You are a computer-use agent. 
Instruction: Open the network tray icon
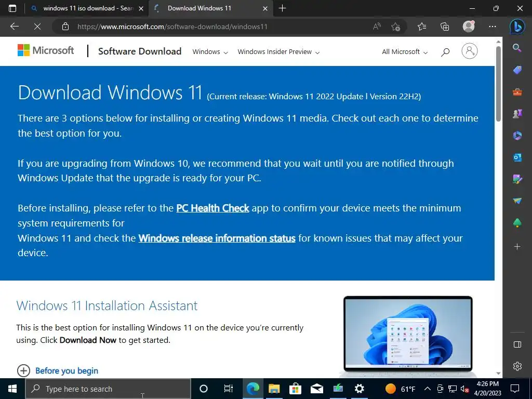coord(453,389)
